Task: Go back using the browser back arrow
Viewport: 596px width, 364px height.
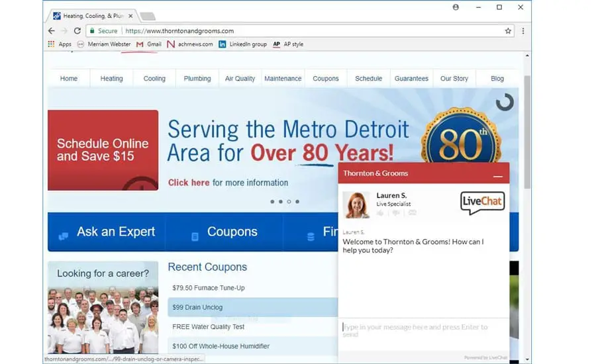Action: pos(52,31)
